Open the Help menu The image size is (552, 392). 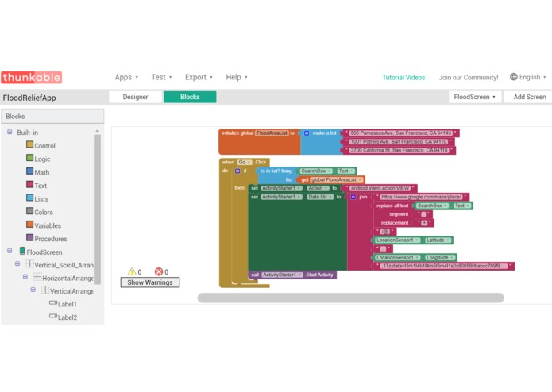point(237,77)
